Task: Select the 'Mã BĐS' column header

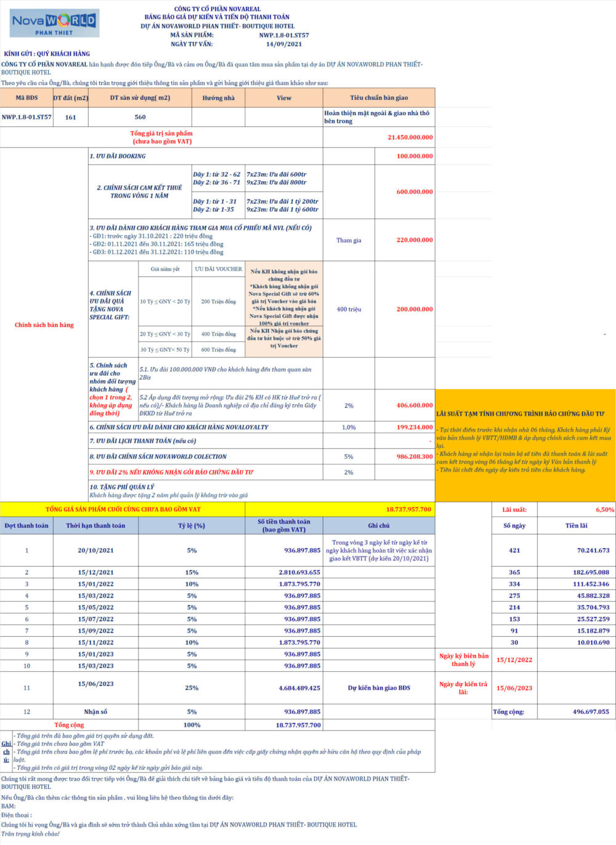Action: pos(26,98)
